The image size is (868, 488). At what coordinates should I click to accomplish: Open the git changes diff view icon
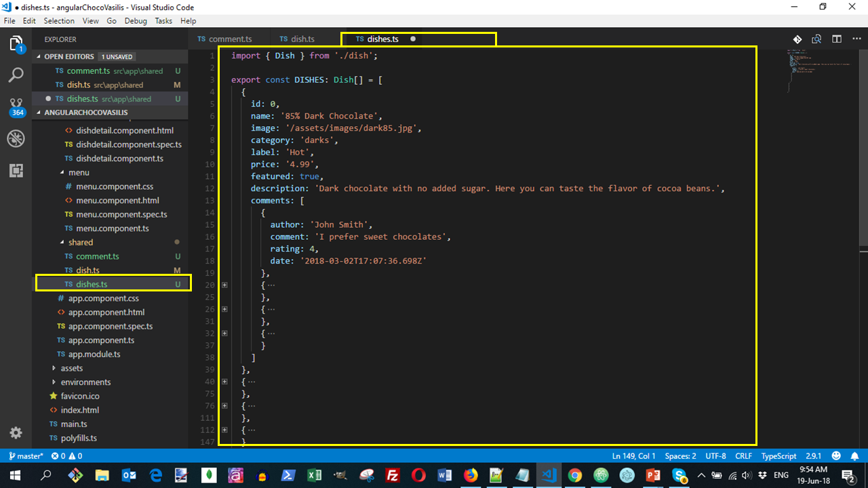coord(798,39)
